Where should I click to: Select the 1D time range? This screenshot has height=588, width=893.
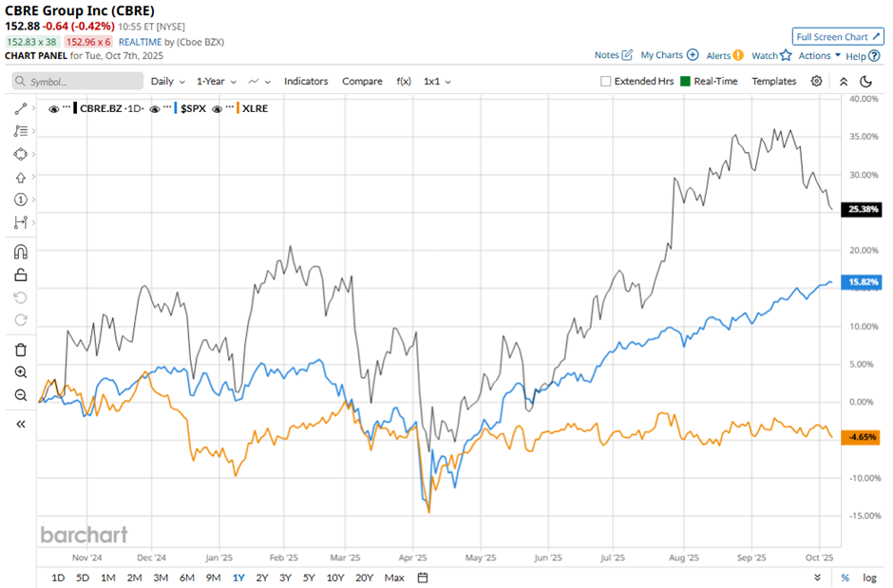(58, 578)
